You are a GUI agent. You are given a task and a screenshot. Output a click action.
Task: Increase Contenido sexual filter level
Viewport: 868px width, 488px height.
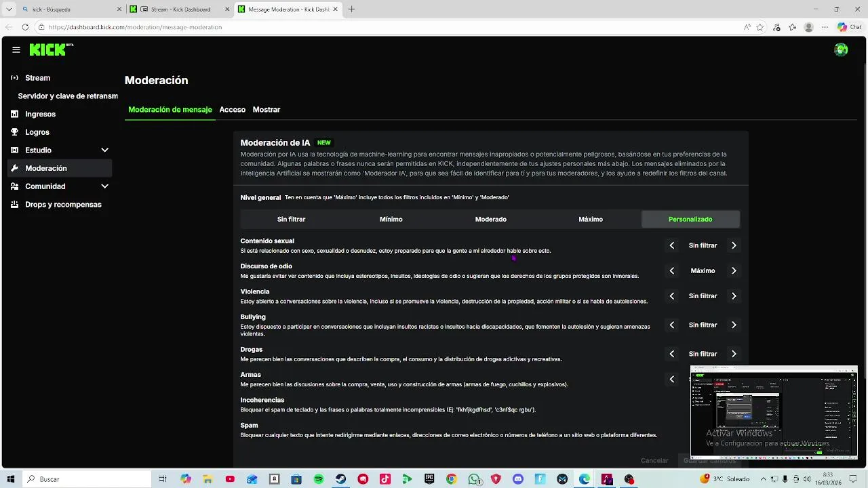coord(734,245)
